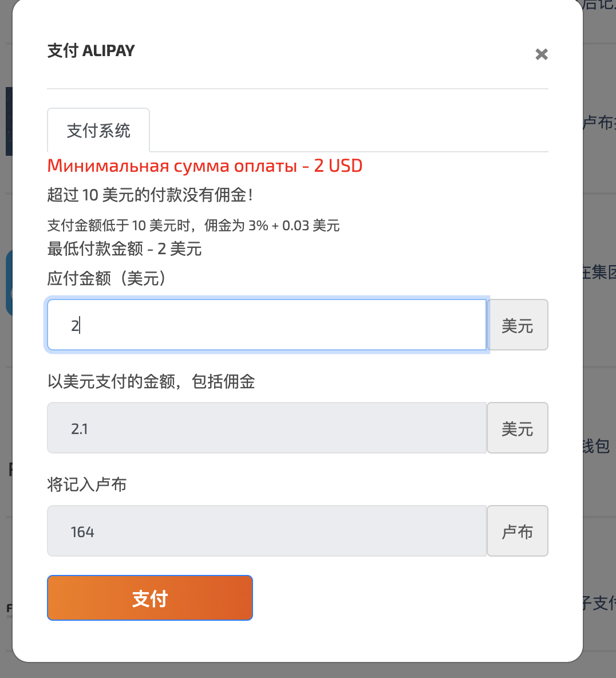
Task: Select the 支付系统 tab
Action: [x=98, y=130]
